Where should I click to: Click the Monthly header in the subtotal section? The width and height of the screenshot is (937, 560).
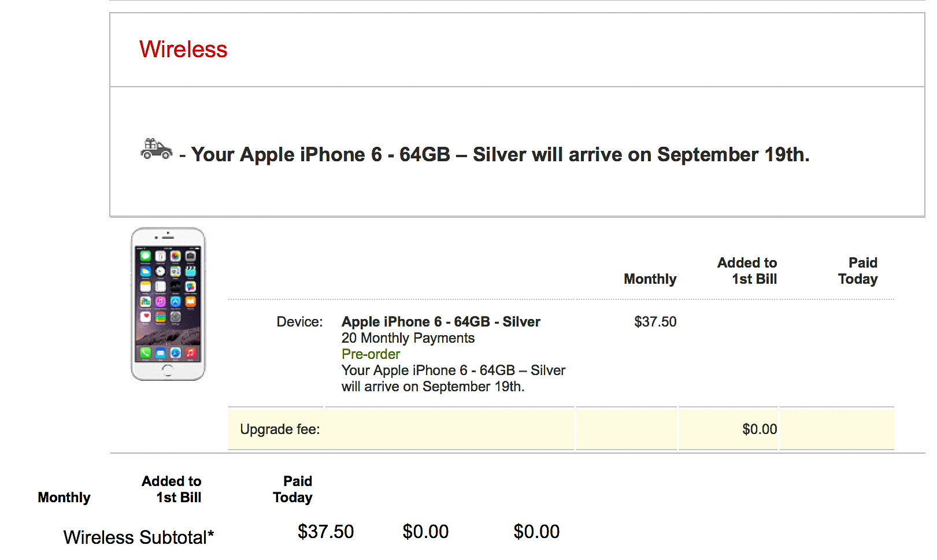coord(64,498)
